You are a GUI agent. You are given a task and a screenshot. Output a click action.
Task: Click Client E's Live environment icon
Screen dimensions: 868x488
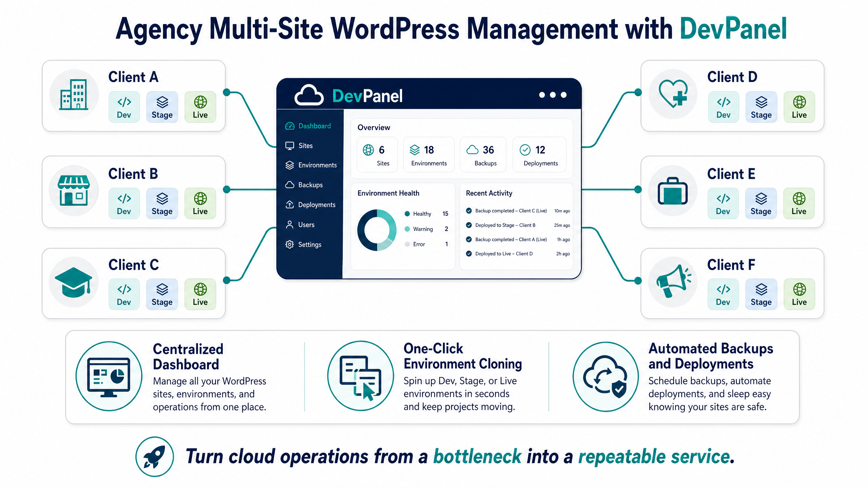799,203
